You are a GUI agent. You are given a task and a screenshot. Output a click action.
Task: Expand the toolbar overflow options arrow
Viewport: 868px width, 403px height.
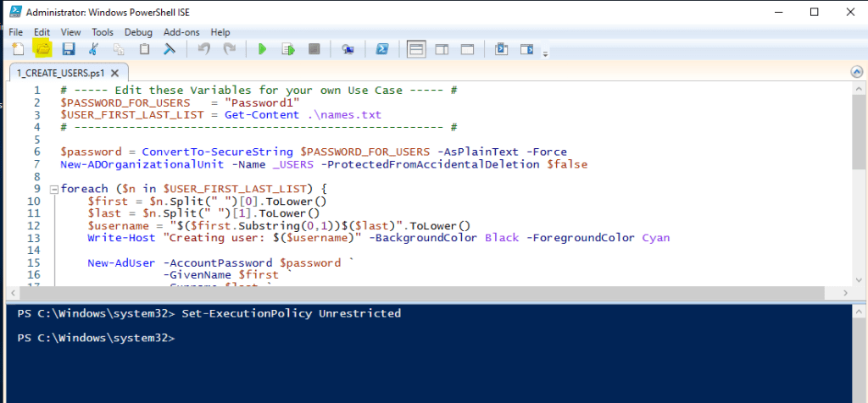click(x=545, y=53)
